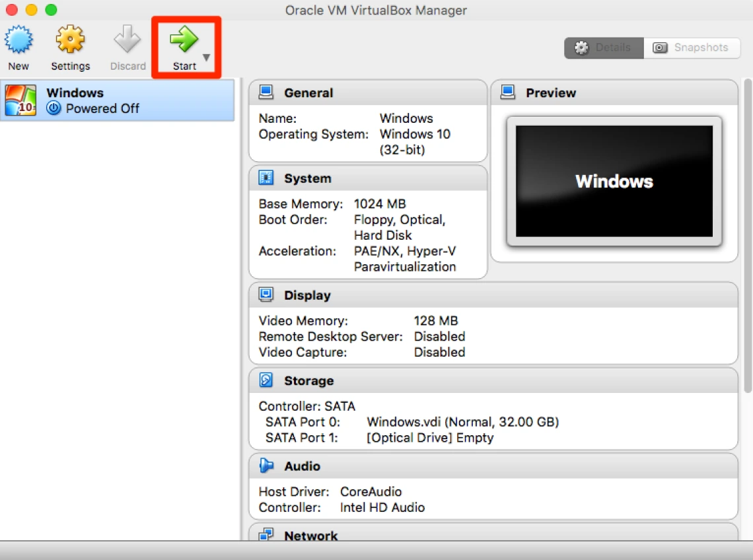753x560 pixels.
Task: Click the Powered Off status icon
Action: coord(54,108)
